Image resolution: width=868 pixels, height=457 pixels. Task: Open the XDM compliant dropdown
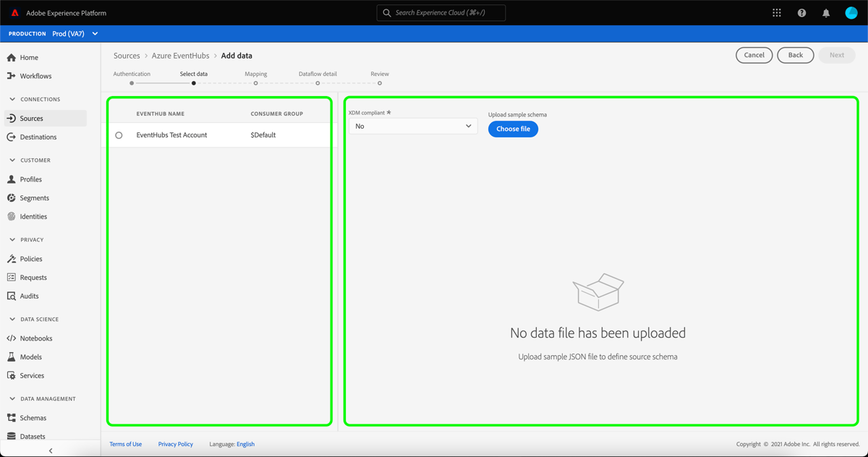pos(412,125)
